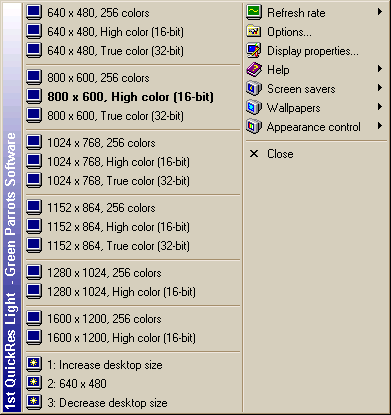
Task: Click monitor icon beside bold 800 x 600 High color
Action: (34, 97)
